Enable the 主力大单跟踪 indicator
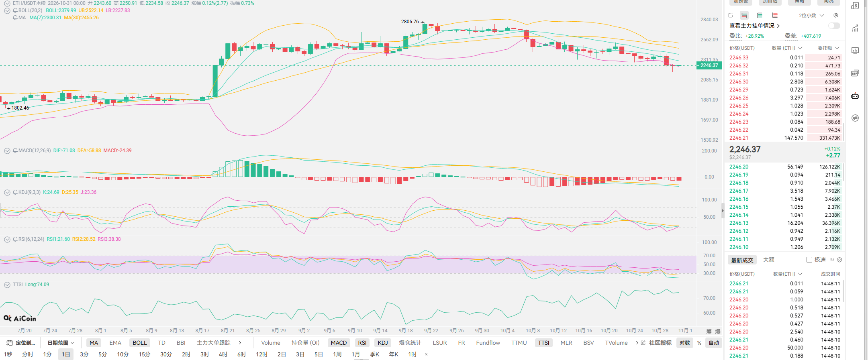Viewport: 868px width, 360px height. pyautogui.click(x=214, y=343)
